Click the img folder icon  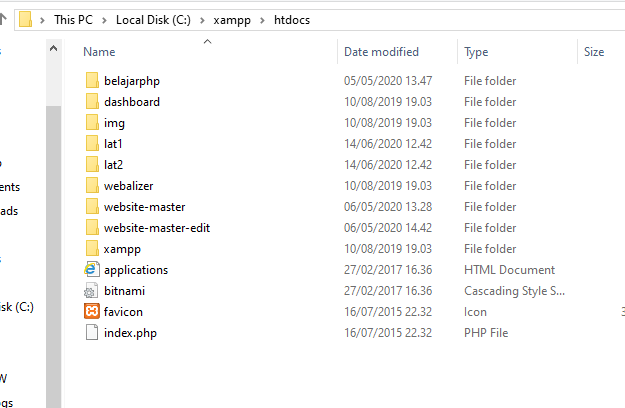[x=92, y=122]
